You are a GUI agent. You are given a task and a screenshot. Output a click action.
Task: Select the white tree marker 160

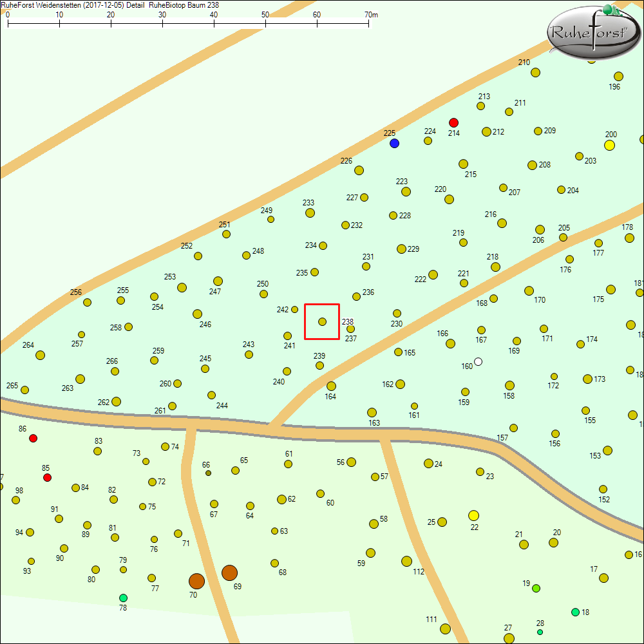coord(478,361)
